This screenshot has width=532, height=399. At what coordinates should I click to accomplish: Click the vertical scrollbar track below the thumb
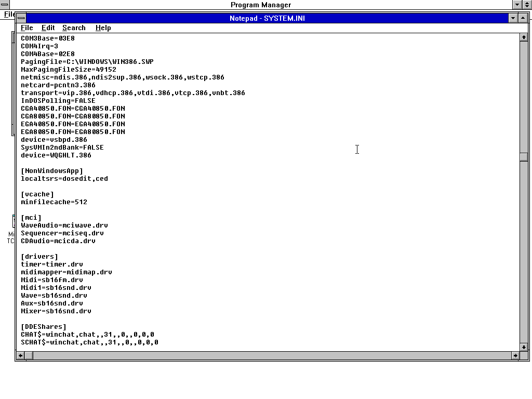tap(524, 249)
